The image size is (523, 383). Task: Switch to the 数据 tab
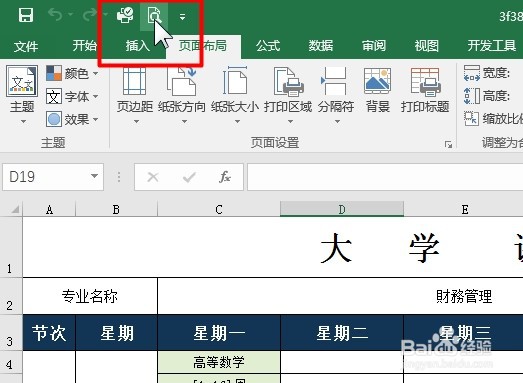click(321, 45)
